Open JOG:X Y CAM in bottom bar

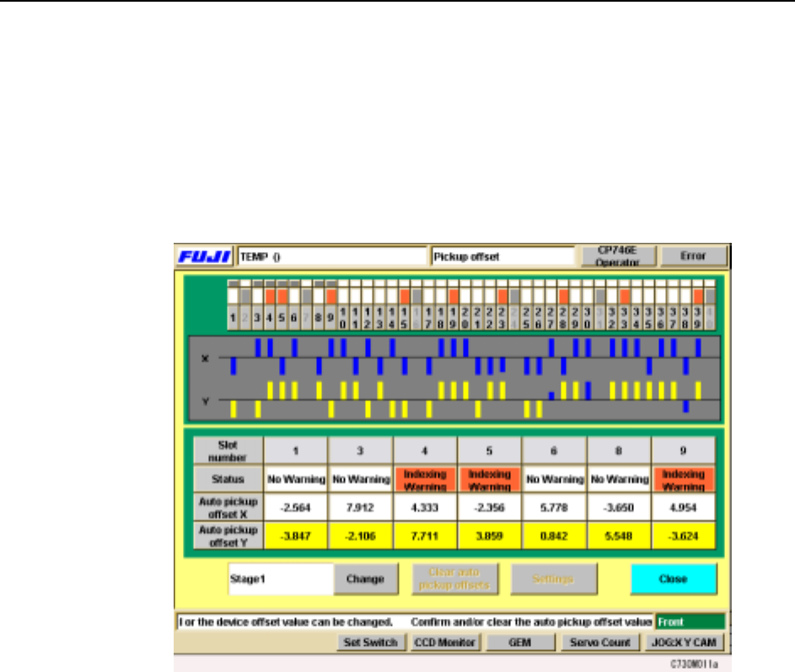click(684, 642)
